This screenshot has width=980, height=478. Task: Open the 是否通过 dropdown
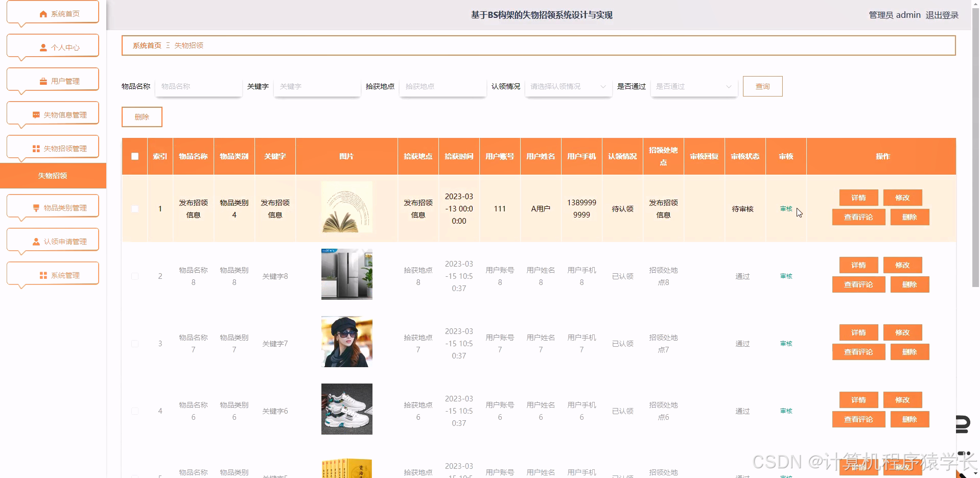coord(694,87)
